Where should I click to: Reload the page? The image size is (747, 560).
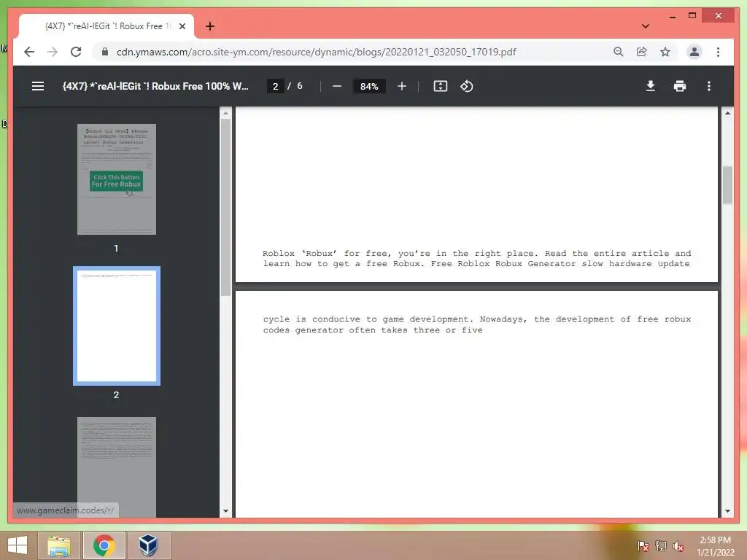pos(76,52)
